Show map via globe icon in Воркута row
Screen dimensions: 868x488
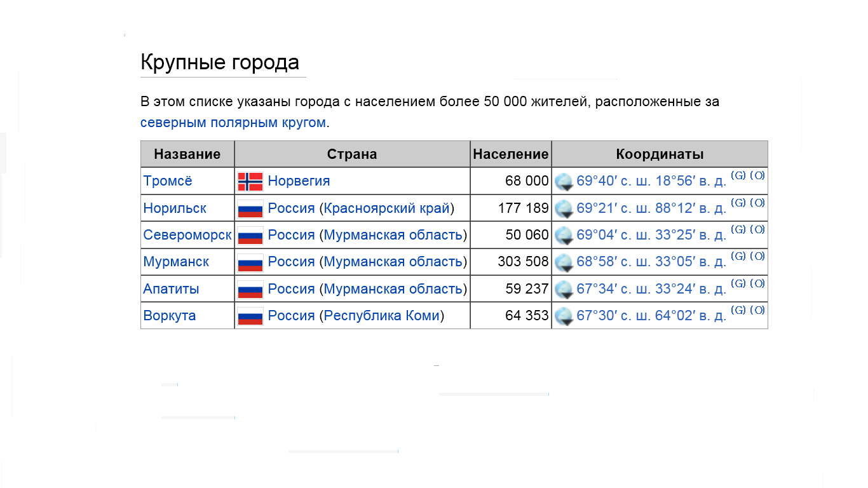(x=564, y=316)
